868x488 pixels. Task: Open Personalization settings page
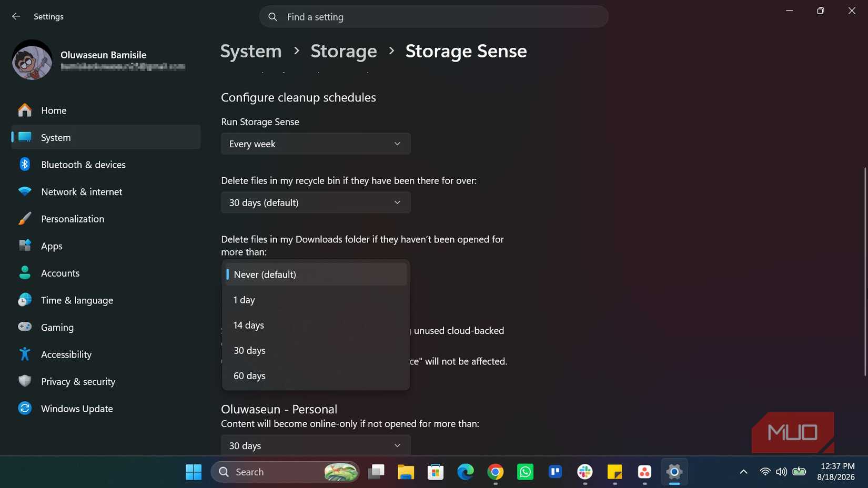[x=106, y=219]
